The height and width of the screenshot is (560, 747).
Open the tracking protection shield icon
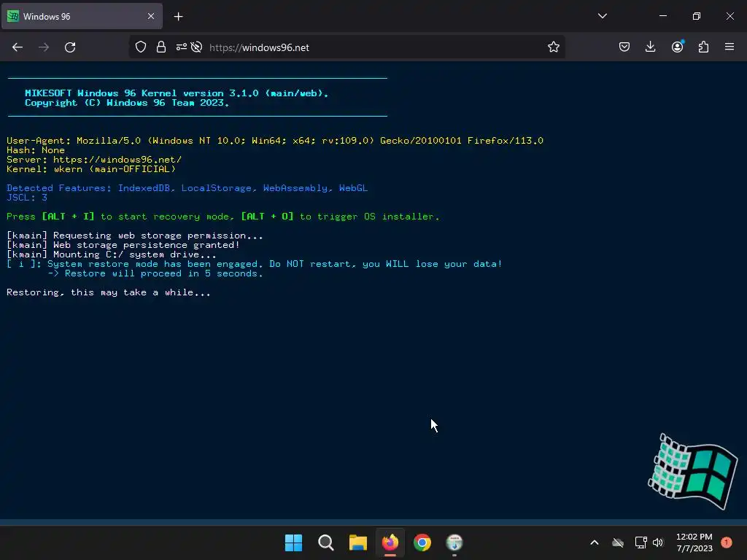141,47
